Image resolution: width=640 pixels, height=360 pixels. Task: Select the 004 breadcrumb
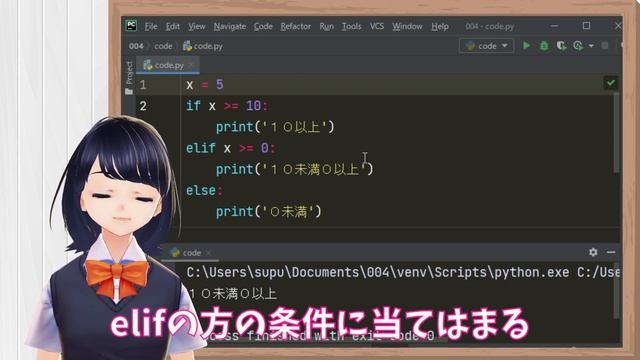(x=136, y=46)
